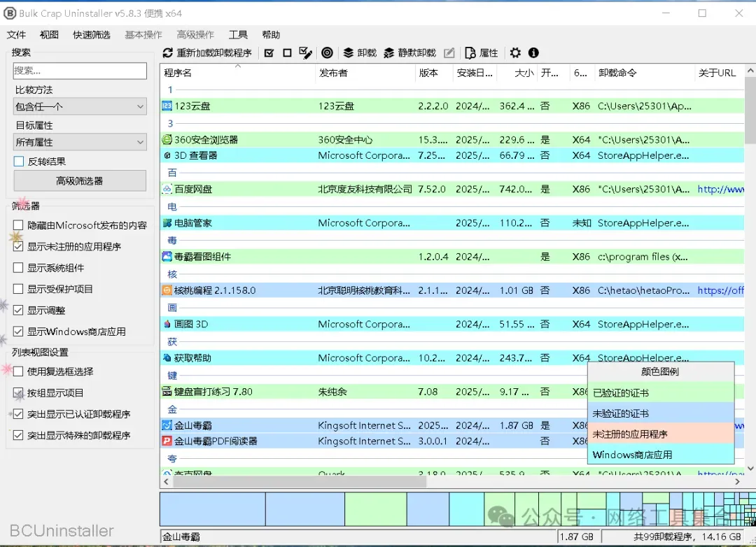
Task: Sort by the 安装日期 column header
Action: click(475, 73)
